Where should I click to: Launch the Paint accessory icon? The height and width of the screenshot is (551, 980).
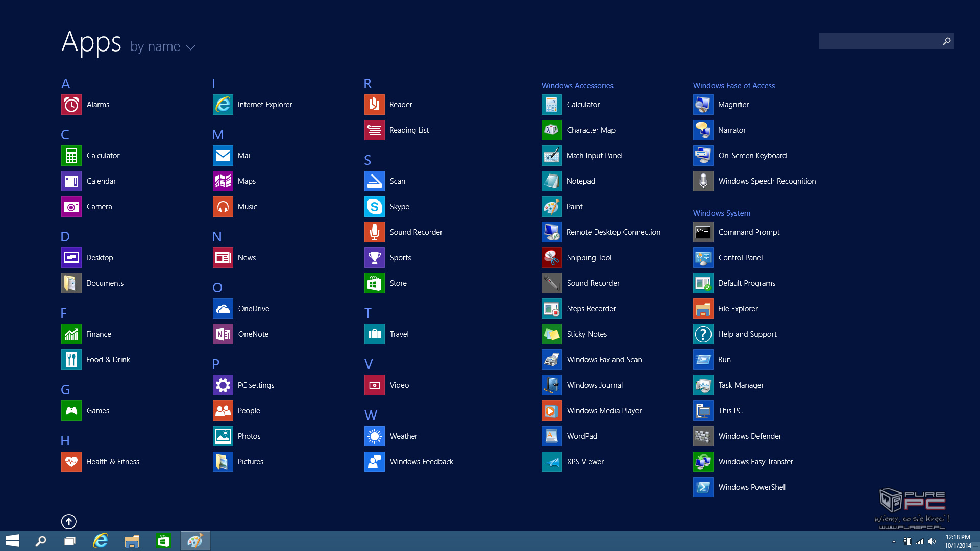pyautogui.click(x=552, y=207)
